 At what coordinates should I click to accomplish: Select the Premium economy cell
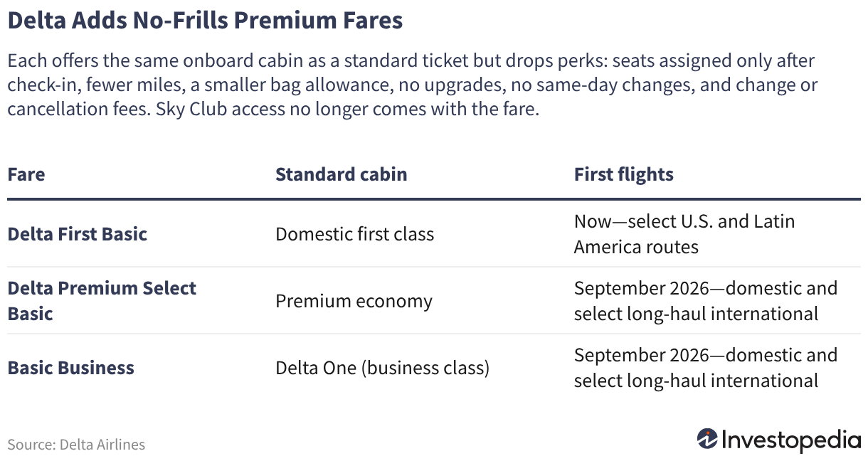(354, 301)
